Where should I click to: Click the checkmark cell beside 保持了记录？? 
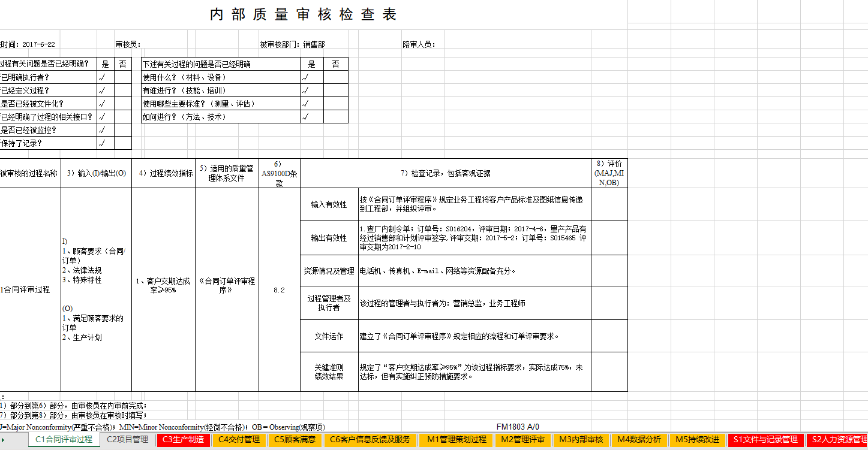coord(105,143)
